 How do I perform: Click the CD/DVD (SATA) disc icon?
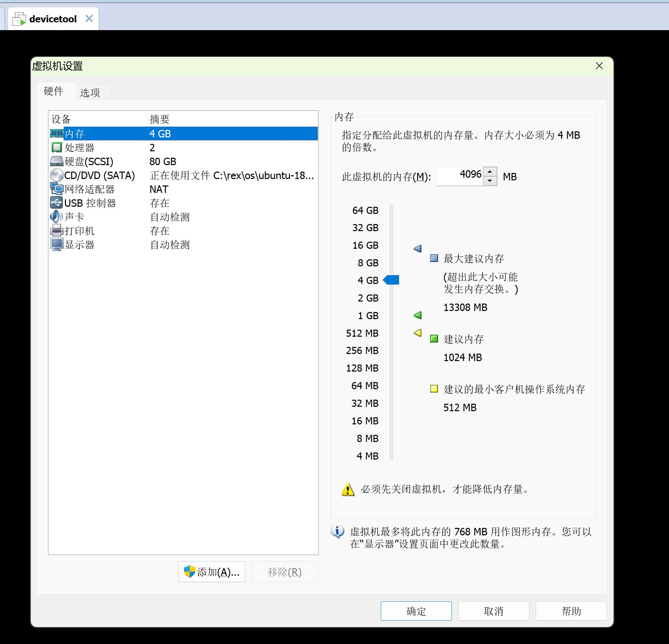pos(57,175)
